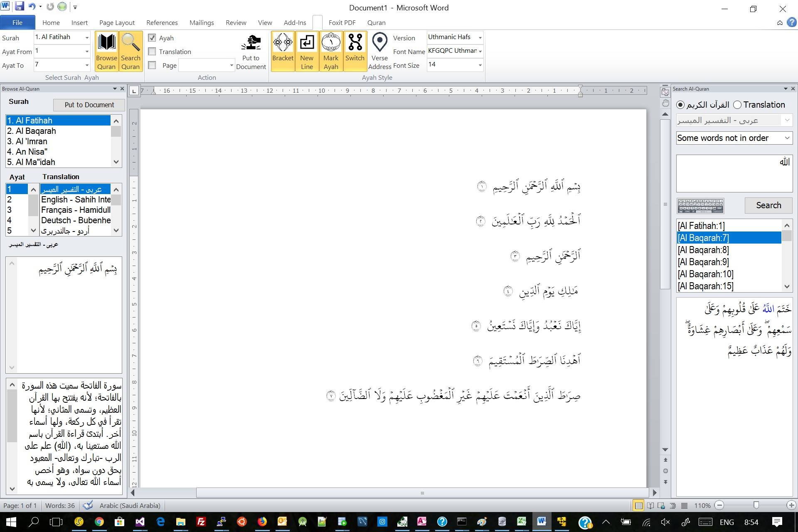
Task: Select [Al Baqarah:8] search result
Action: (x=729, y=250)
